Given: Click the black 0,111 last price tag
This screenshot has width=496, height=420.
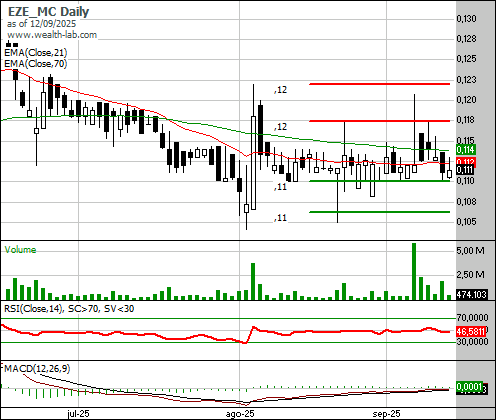Looking at the screenshot, I should [465, 170].
